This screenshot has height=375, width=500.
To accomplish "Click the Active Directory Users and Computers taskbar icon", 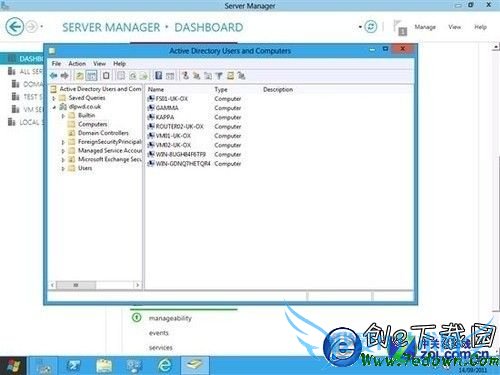I will (x=195, y=366).
